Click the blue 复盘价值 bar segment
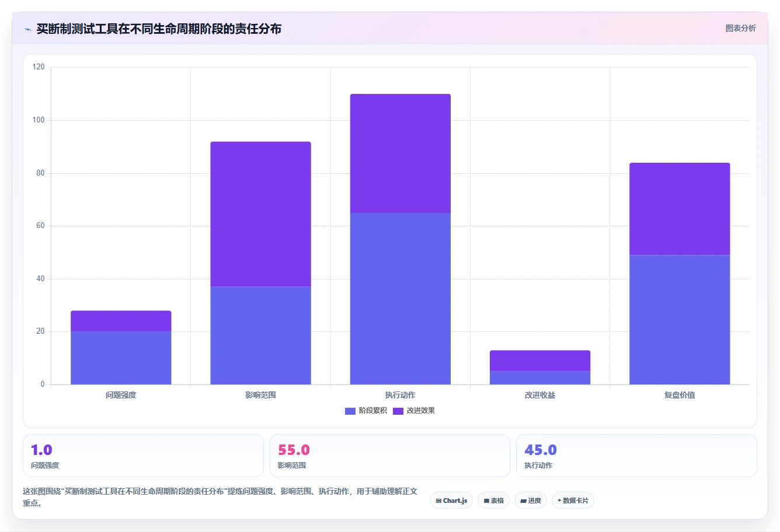The width and height of the screenshot is (780, 532). 680,320
